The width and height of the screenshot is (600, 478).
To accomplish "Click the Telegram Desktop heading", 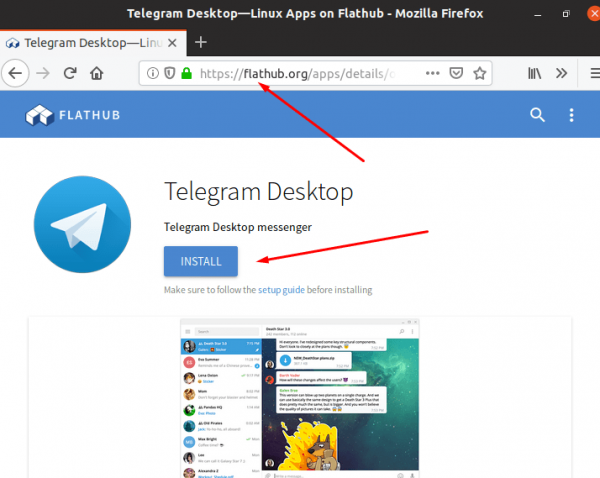I will 259,192.
